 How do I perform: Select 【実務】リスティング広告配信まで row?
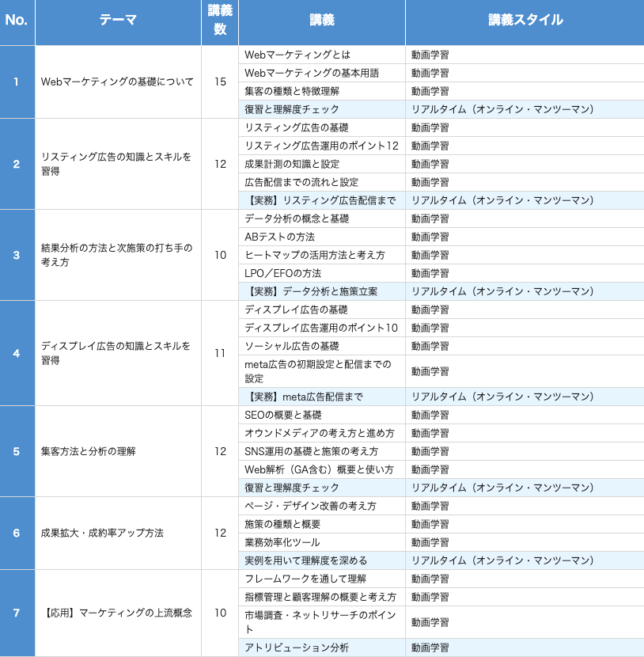pyautogui.click(x=441, y=200)
